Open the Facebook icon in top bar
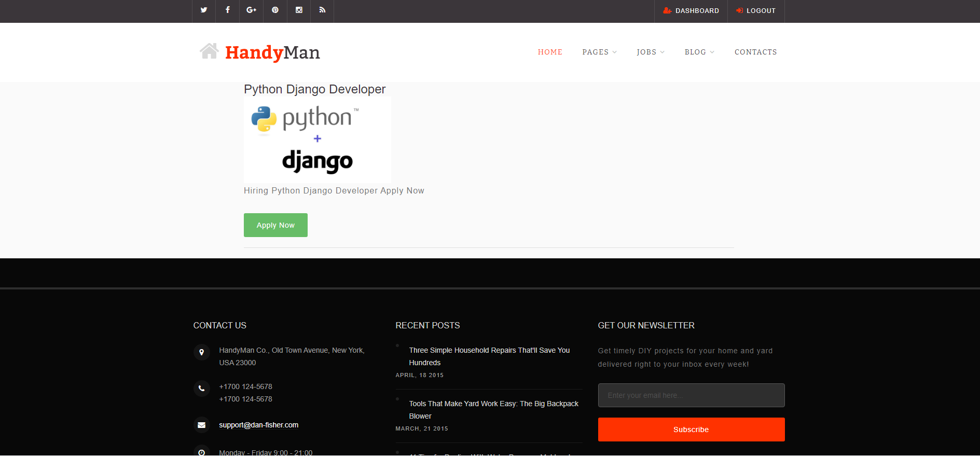 (228, 10)
